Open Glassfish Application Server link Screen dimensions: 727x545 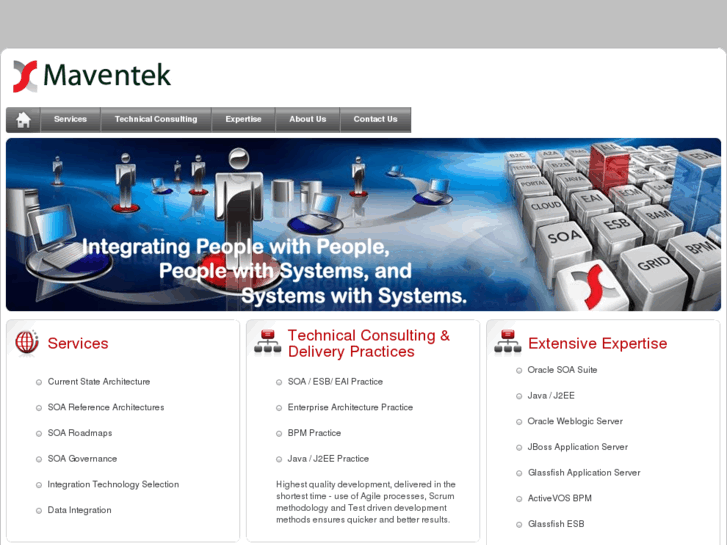pos(584,473)
